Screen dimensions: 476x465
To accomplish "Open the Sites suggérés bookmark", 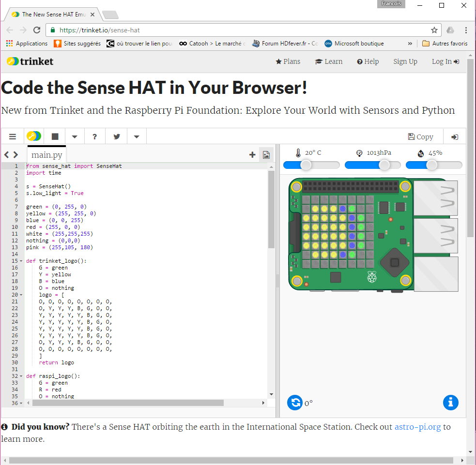I will click(x=77, y=44).
